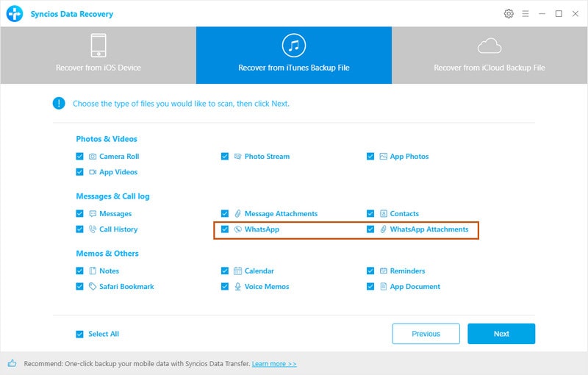
Task: Toggle the App Document checkbox
Action: tap(370, 287)
